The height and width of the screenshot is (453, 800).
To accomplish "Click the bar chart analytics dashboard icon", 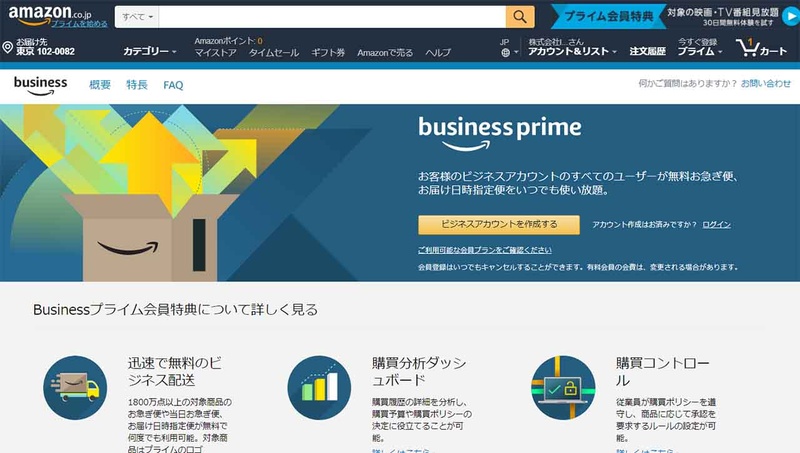I will (319, 388).
